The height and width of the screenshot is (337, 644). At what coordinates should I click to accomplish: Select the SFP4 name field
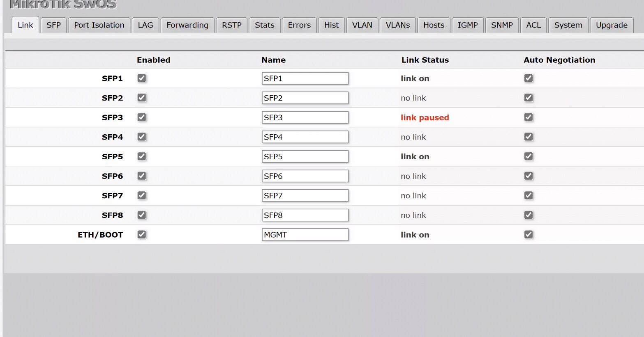click(305, 137)
